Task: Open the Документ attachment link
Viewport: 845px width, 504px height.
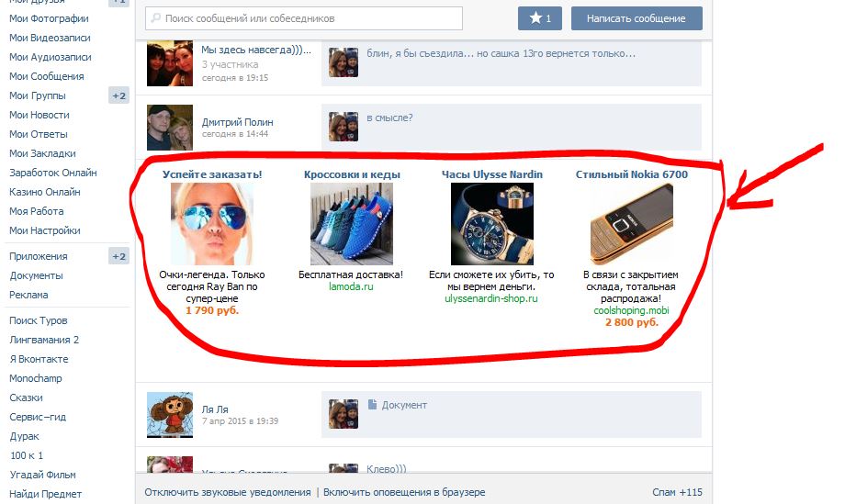Action: pyautogui.click(x=404, y=405)
